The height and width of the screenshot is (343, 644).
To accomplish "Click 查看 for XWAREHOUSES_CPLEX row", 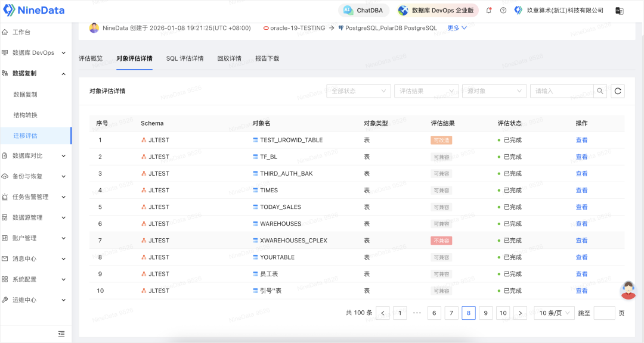I will click(x=581, y=241).
